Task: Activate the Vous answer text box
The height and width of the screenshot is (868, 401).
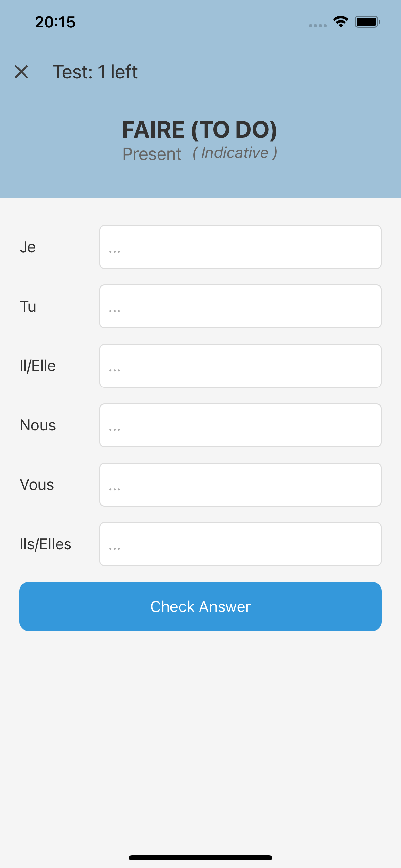Action: (x=240, y=485)
